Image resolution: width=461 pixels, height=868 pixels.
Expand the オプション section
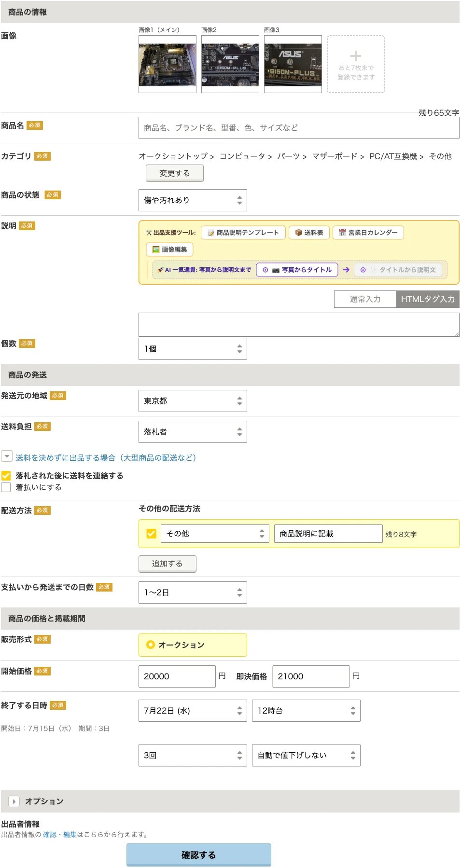coord(14,801)
